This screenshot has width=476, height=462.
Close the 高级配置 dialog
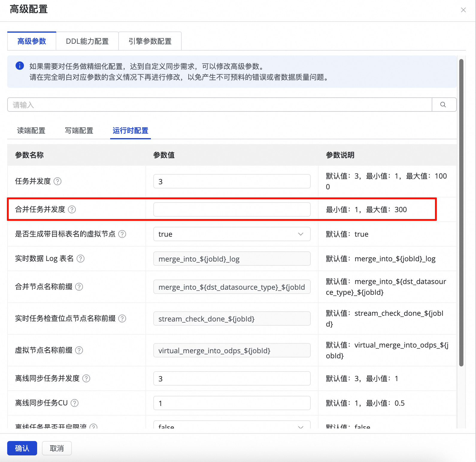click(x=463, y=10)
